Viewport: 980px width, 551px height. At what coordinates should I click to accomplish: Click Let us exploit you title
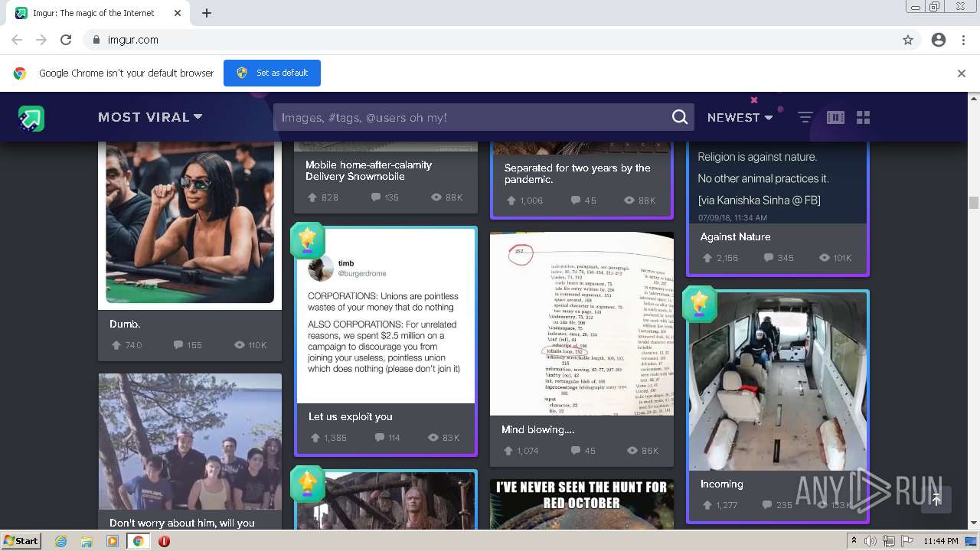[x=350, y=416]
